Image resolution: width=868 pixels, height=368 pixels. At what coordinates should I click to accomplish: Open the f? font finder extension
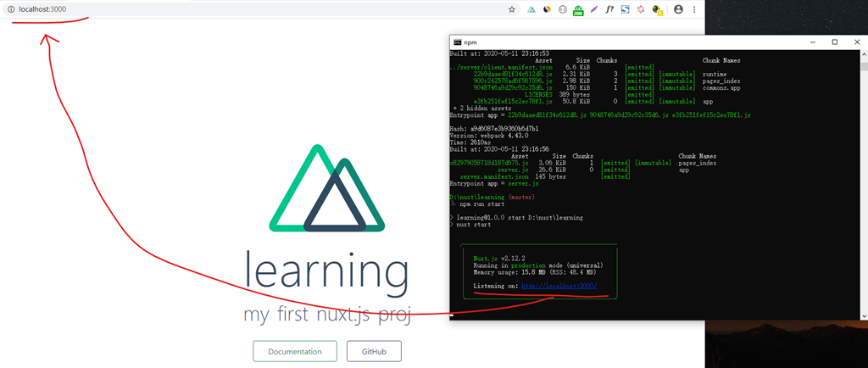point(610,9)
